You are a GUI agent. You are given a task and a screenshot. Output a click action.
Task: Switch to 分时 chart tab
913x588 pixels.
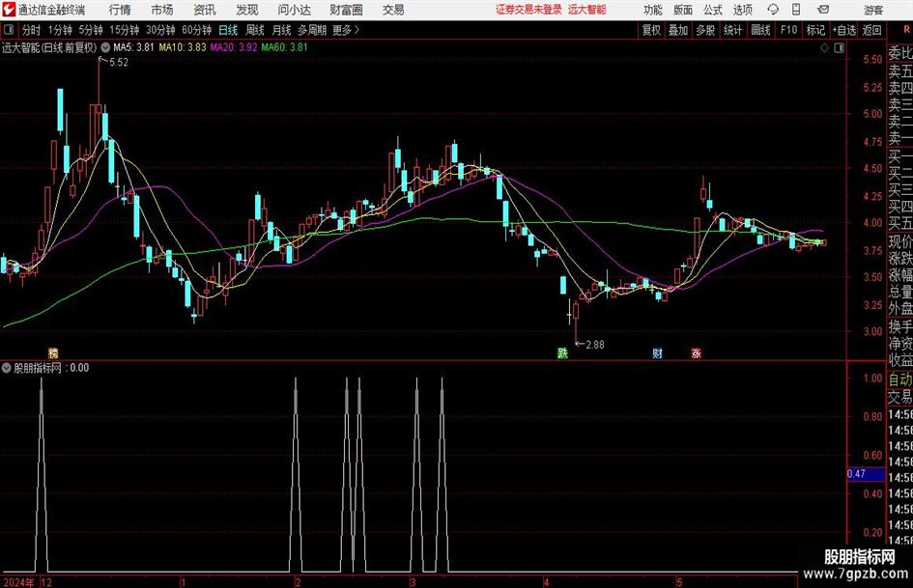click(31, 30)
